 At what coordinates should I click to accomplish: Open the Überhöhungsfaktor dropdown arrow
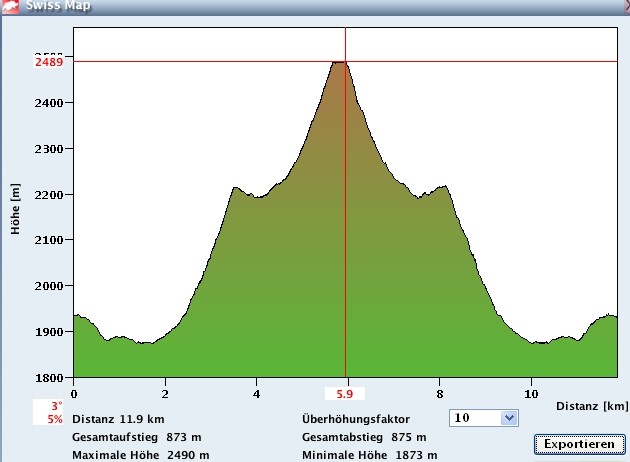pyautogui.click(x=508, y=418)
